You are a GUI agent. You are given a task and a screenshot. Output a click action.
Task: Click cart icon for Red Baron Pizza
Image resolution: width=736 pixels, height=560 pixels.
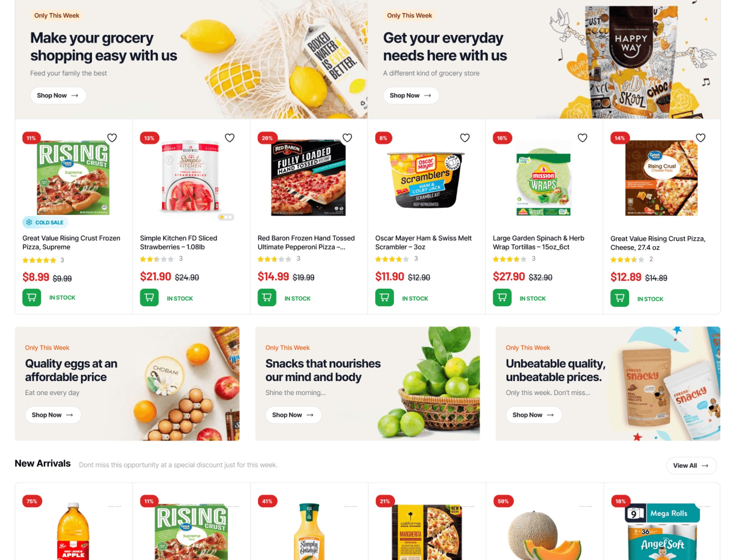click(x=267, y=297)
